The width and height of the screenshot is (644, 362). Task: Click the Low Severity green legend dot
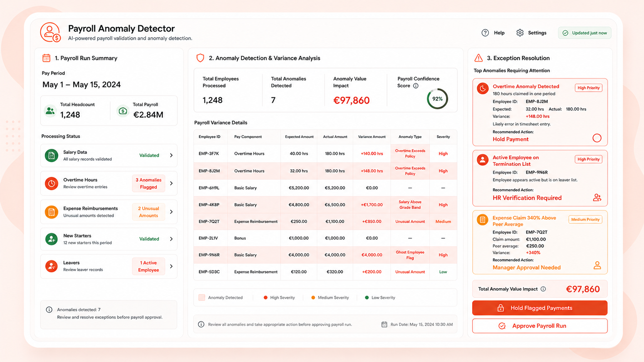(x=367, y=297)
